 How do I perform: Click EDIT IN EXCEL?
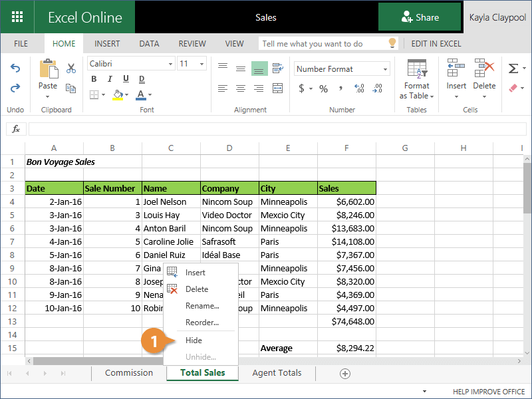pos(436,44)
